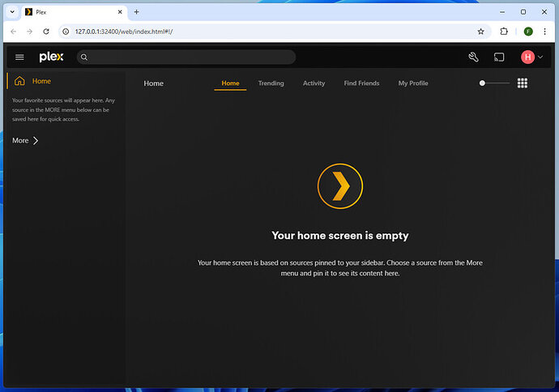Go back in browser history
Viewport: 559px width, 392px height.
14,32
